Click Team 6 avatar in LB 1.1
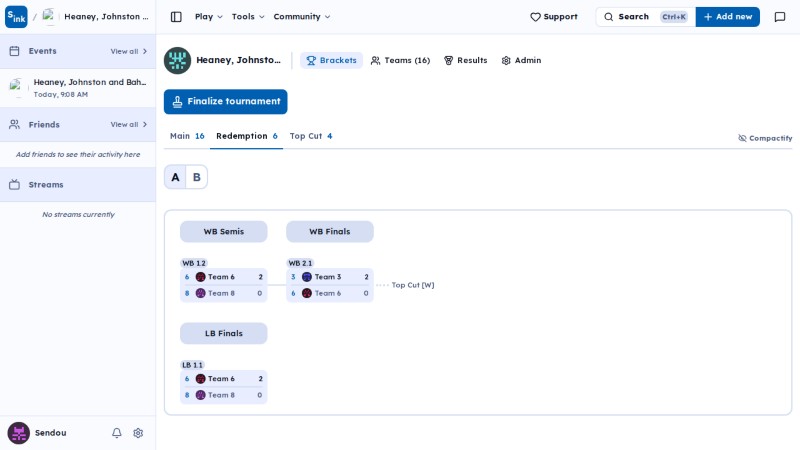The width and height of the screenshot is (800, 450). tap(201, 379)
